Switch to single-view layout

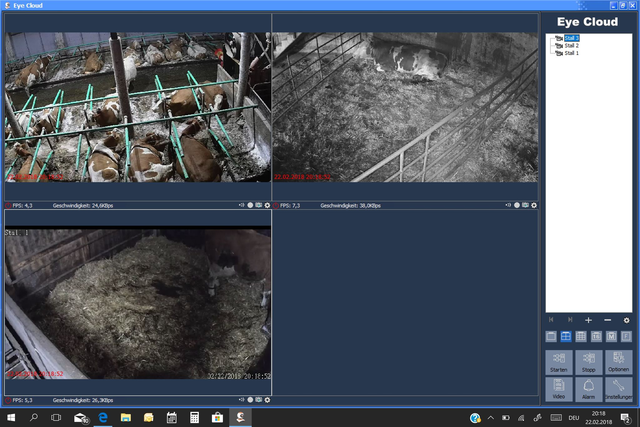click(551, 337)
